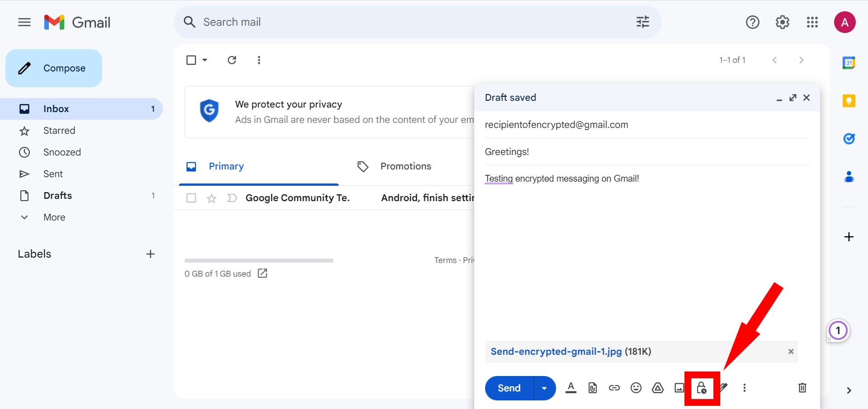Switch to the Promotions tab

[x=406, y=166]
